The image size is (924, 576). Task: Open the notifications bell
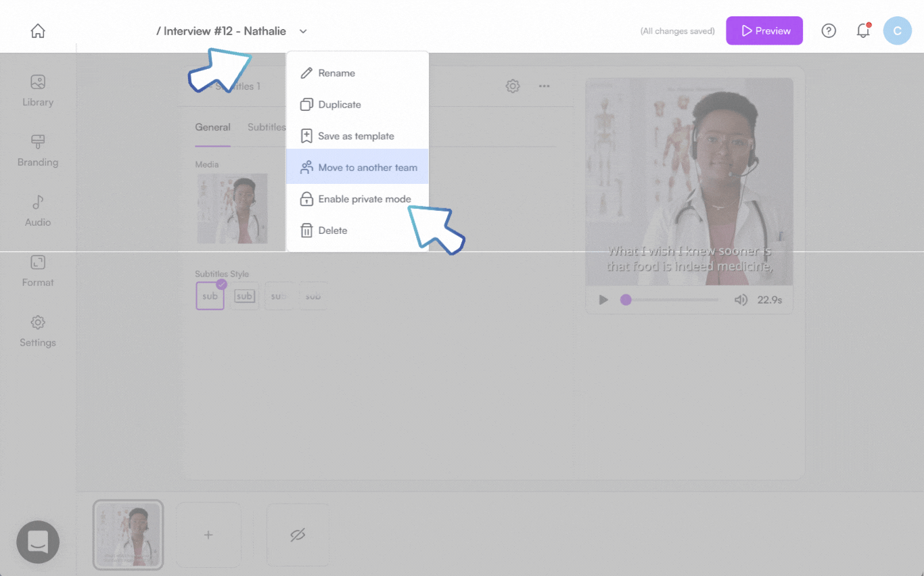point(863,30)
